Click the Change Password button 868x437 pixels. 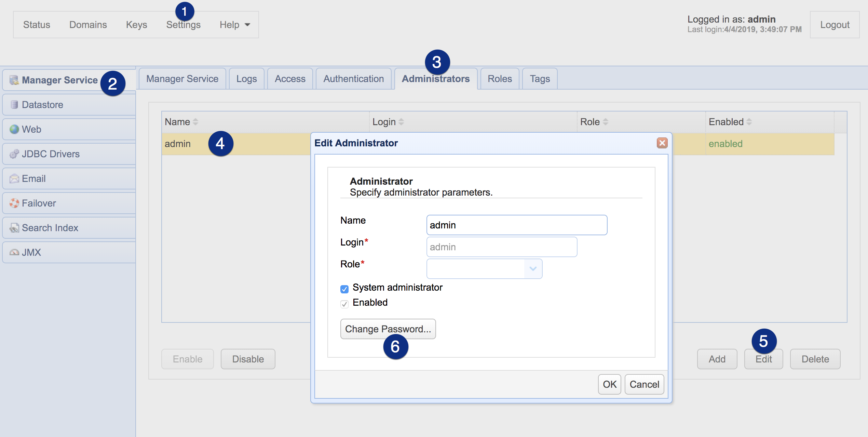tap(388, 329)
